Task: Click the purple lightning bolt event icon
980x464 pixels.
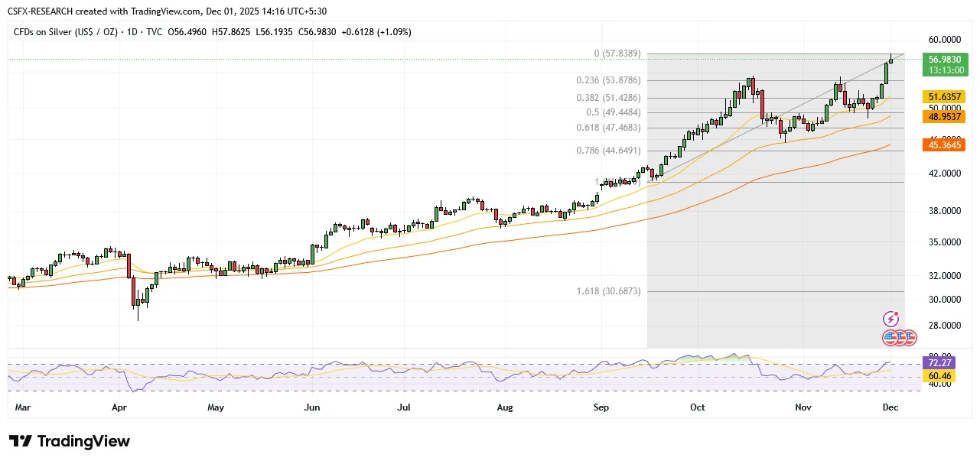Action: (x=890, y=319)
